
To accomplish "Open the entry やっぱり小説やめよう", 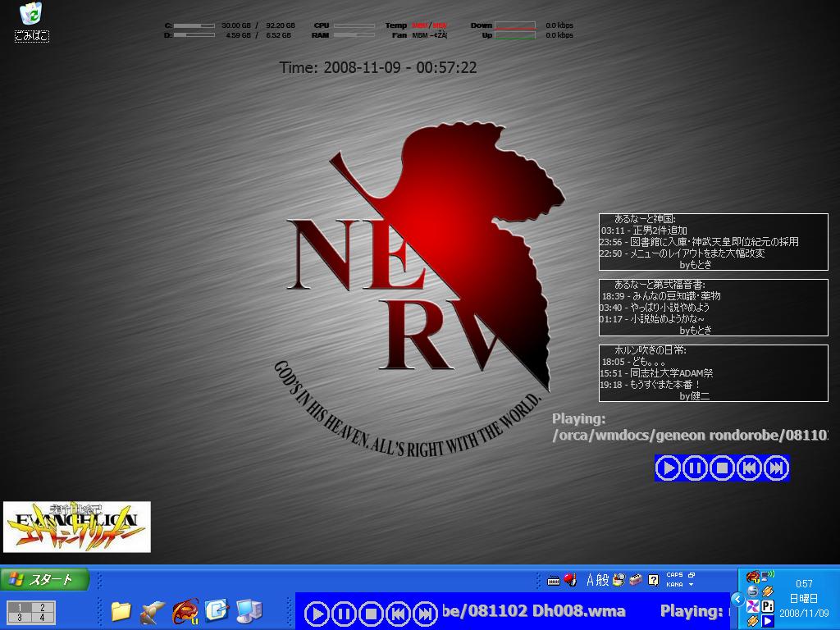I will click(x=669, y=308).
